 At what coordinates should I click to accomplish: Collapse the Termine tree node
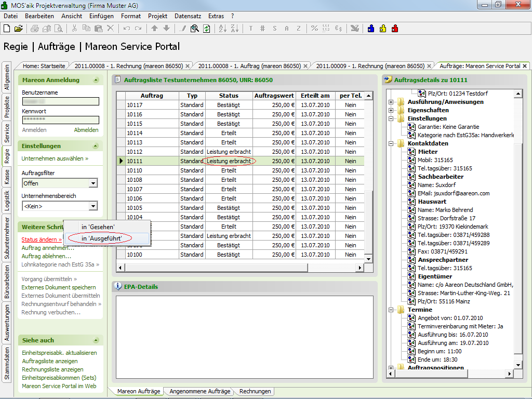click(x=391, y=310)
